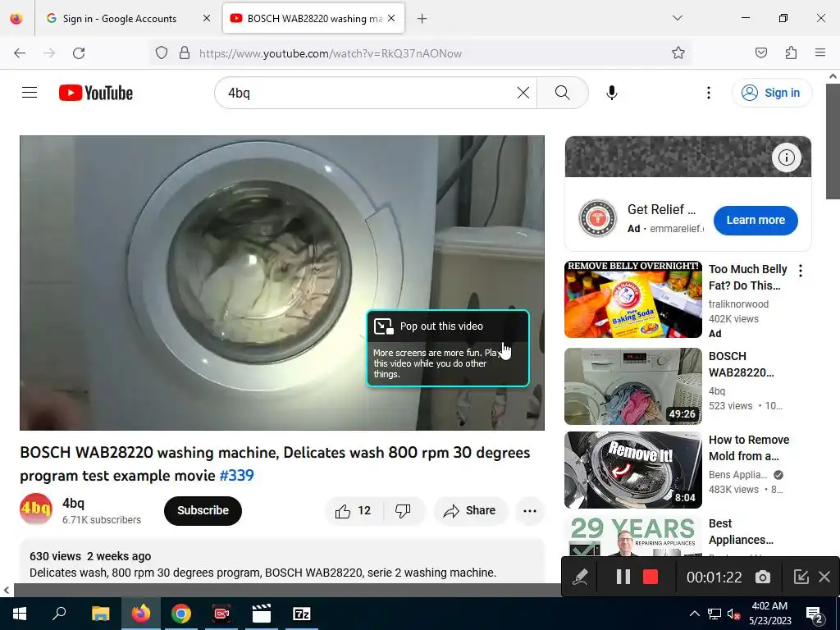Open the 4bq channel avatar
This screenshot has height=630, width=840.
point(36,509)
